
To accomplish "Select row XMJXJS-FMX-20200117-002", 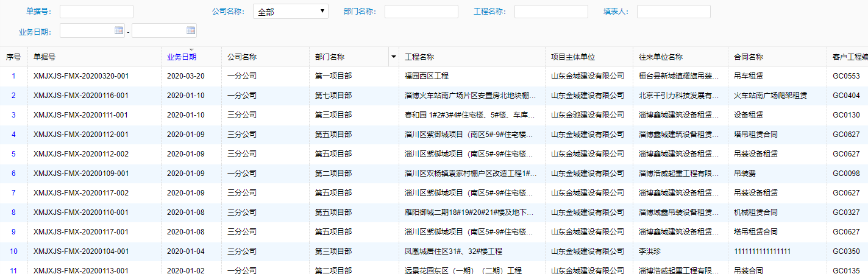I will click(x=434, y=193).
